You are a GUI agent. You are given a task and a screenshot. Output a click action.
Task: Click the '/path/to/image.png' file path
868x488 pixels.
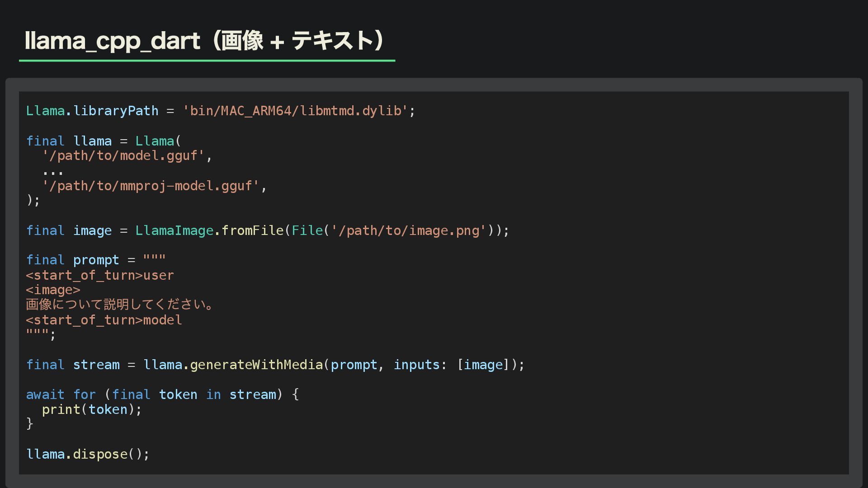pyautogui.click(x=408, y=230)
